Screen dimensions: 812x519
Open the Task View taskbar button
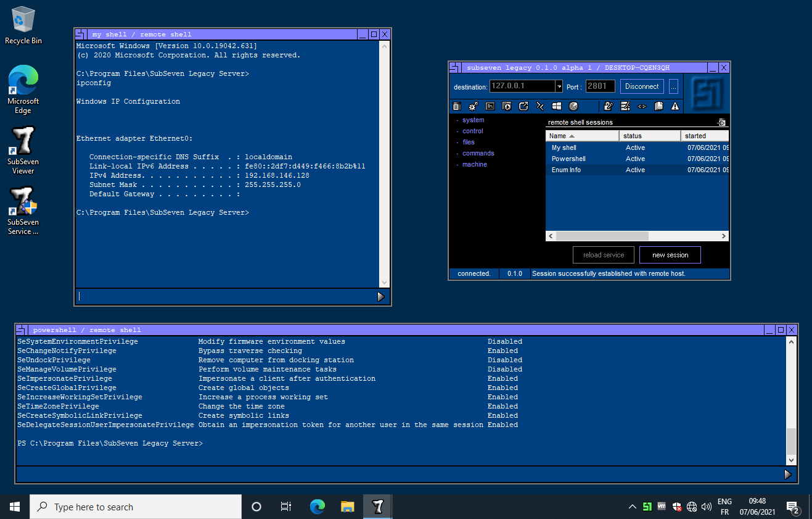click(x=286, y=507)
